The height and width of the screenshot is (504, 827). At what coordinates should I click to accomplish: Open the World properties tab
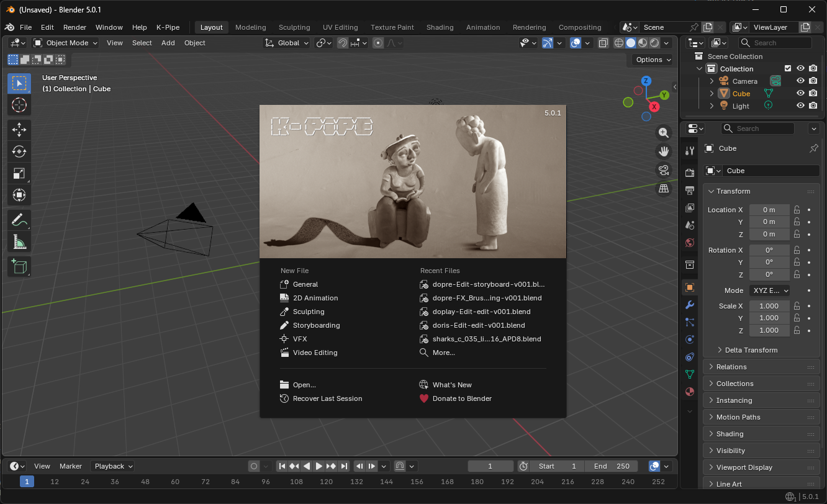(689, 242)
